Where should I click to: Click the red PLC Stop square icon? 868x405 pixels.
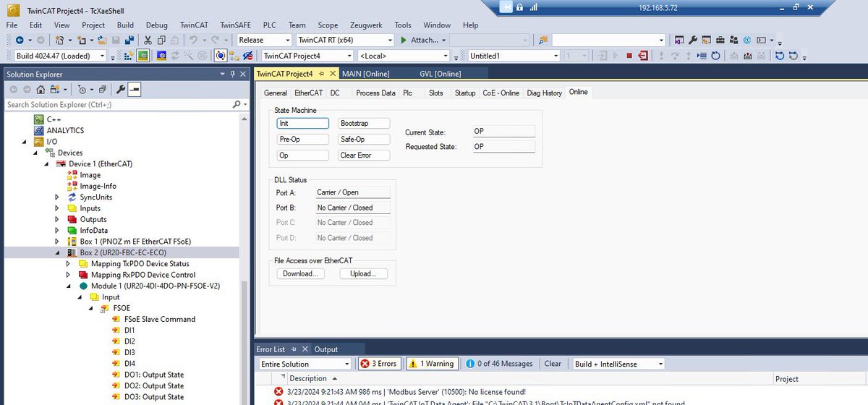629,56
